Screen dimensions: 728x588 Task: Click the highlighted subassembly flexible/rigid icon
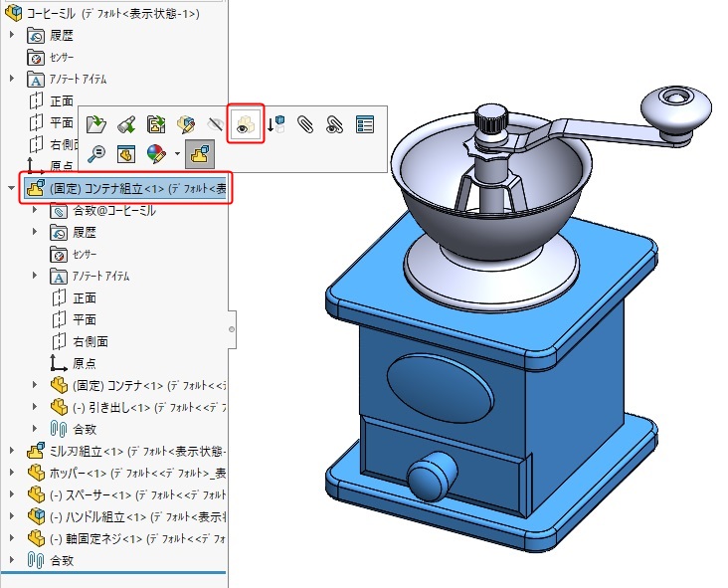(201, 153)
